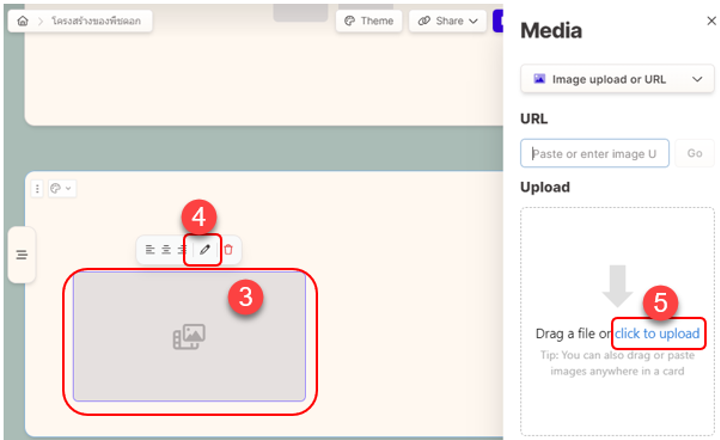720x440 pixels.
Task: Click the purple button beside Share
Action: [x=498, y=21]
